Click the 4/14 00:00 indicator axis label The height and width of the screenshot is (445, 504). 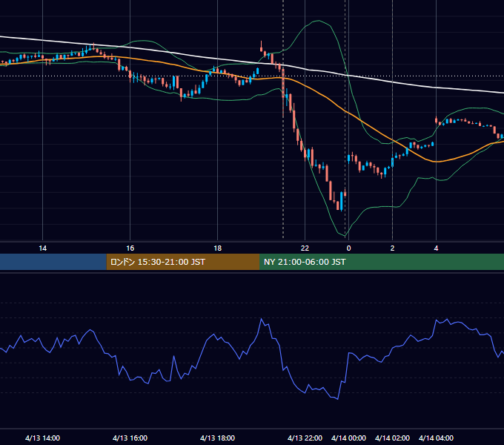tap(349, 438)
